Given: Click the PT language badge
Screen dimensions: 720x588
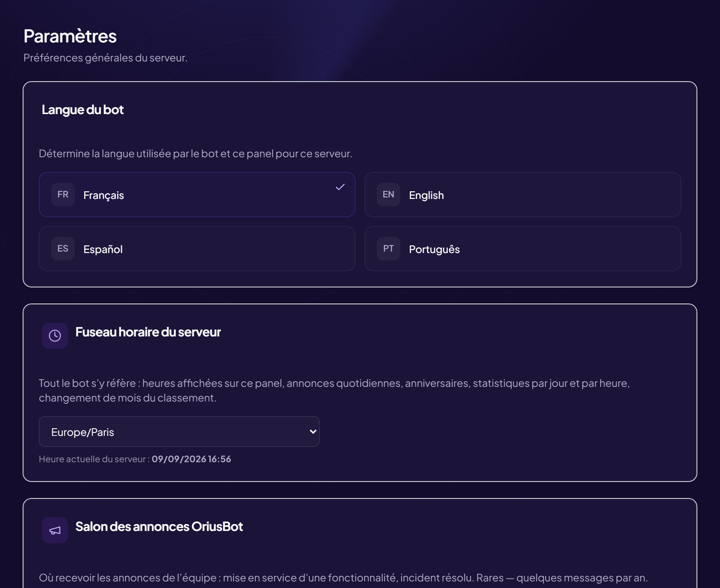Looking at the screenshot, I should [389, 249].
